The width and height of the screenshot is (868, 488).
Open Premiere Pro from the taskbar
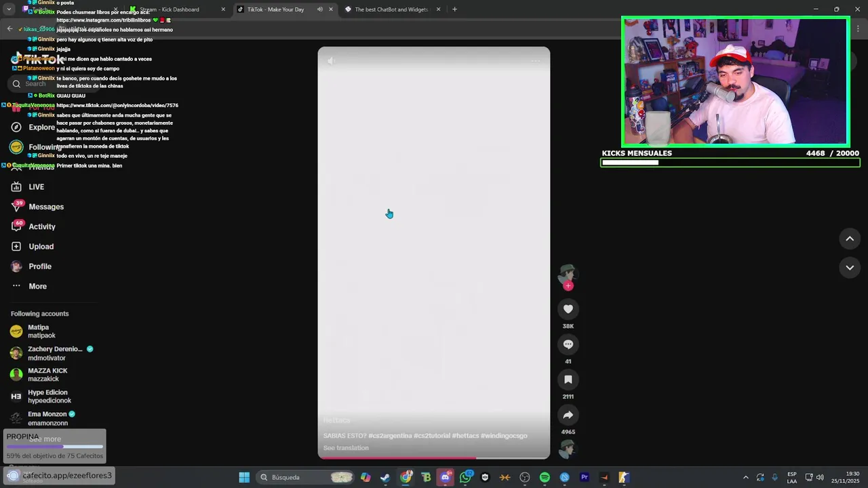pyautogui.click(x=585, y=477)
